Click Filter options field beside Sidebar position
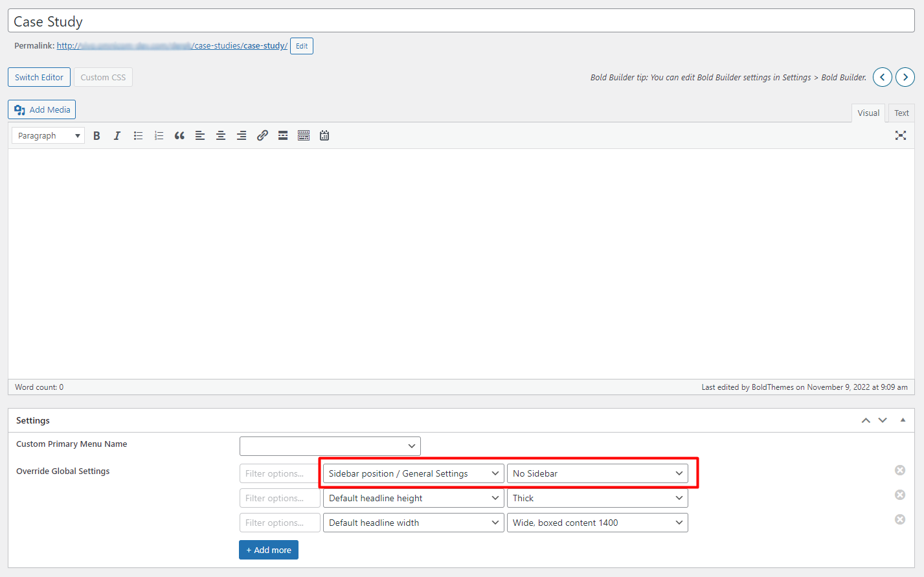The width and height of the screenshot is (924, 577). pos(280,473)
